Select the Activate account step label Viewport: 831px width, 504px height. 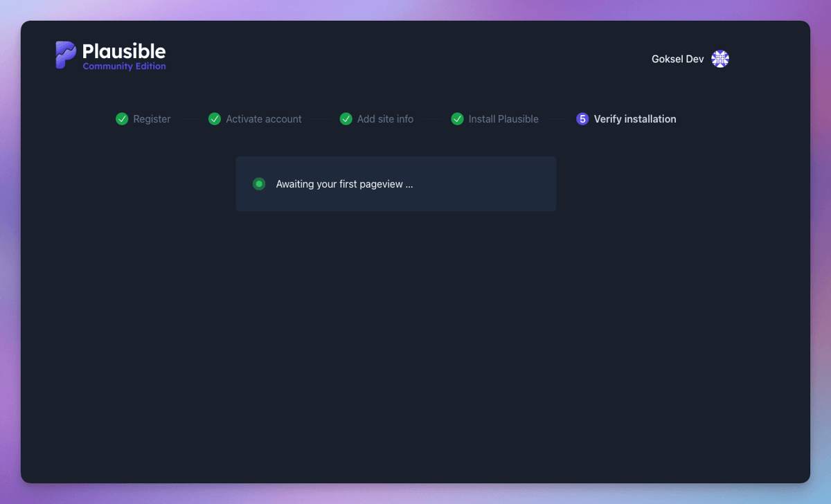264,119
